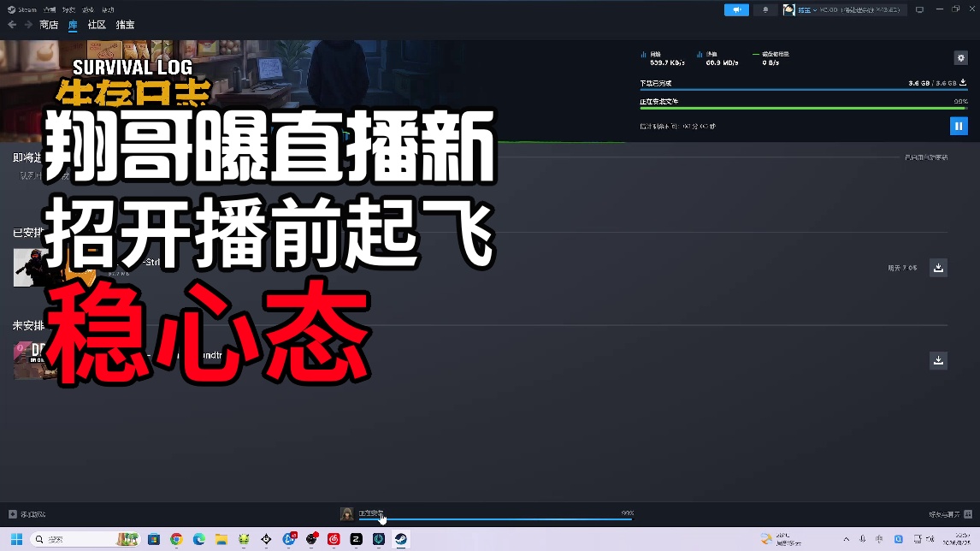980x551 pixels.
Task: Open the Windows Start menu
Action: [17, 539]
